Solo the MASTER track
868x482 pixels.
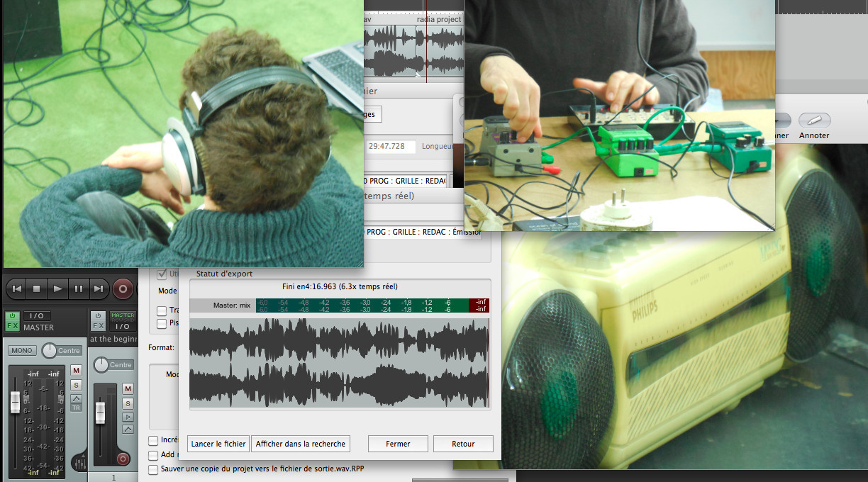point(76,385)
